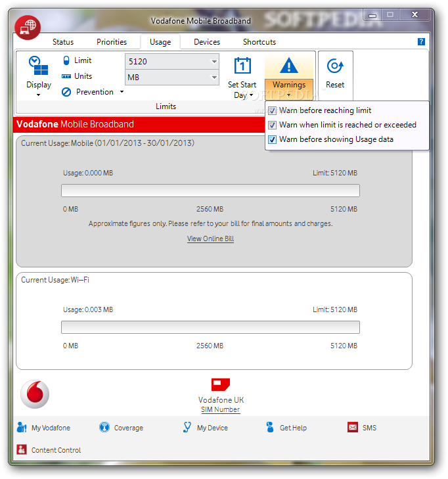Toggle Warn when limit is reached or exceeded
The width and height of the screenshot is (448, 479).
point(272,125)
